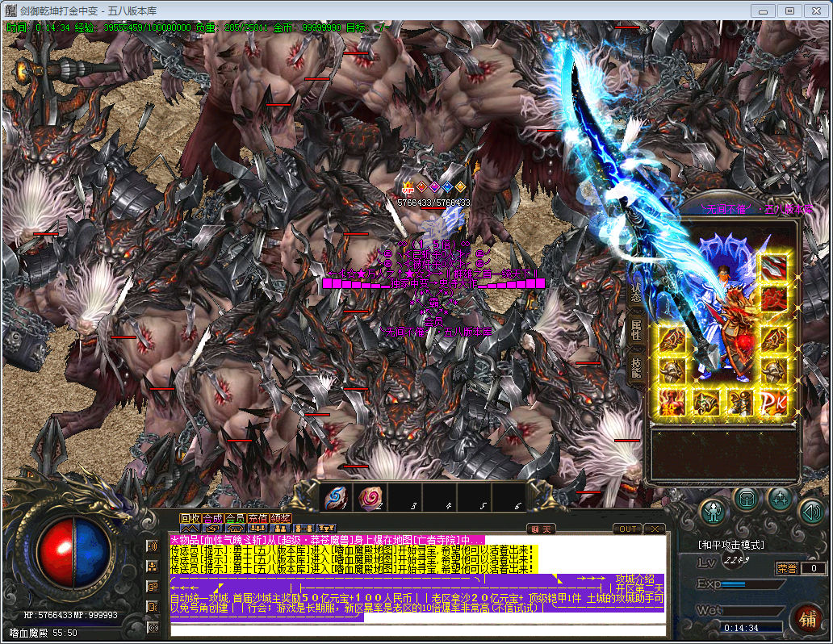Click the 目标: -/- target readout
833x644 pixels.
(x=368, y=27)
